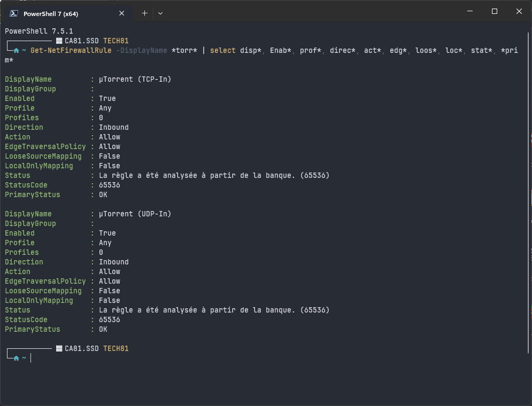The height and width of the screenshot is (406, 532).
Task: Click the Get-NetFirewallRule command text
Action: (71, 51)
